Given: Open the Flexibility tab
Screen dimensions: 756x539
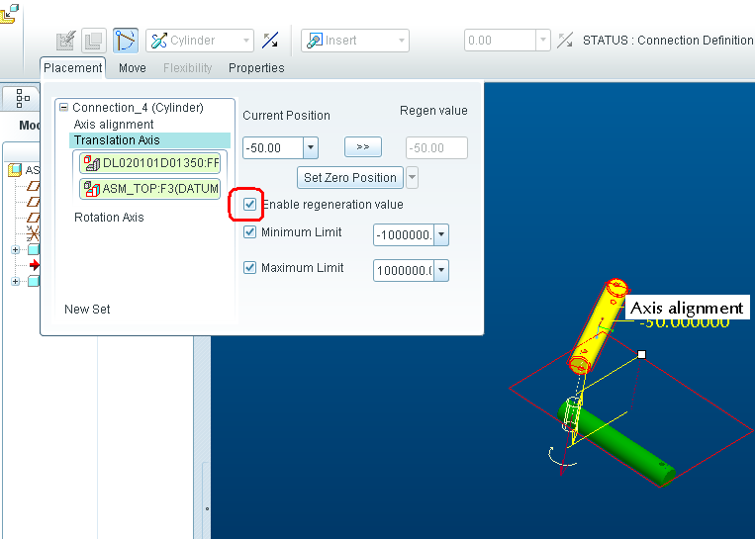Looking at the screenshot, I should click(x=188, y=68).
